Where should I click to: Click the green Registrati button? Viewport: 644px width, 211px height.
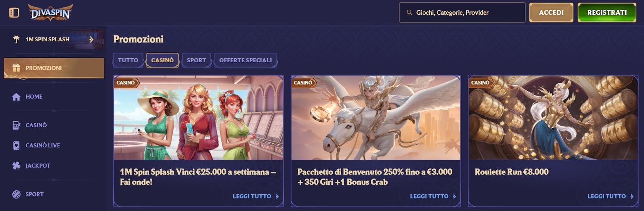[x=607, y=12]
